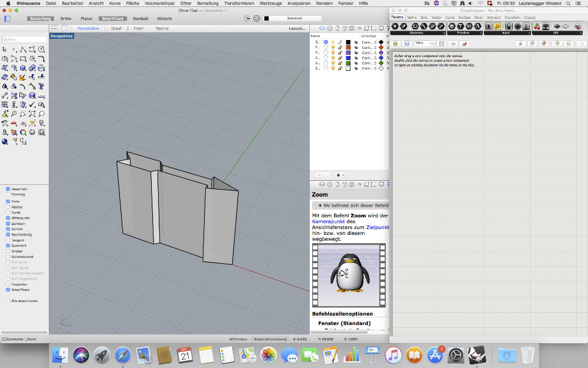The image size is (588, 368).
Task: Toggle the Zentrum snap checkbox
Action: [8, 223]
